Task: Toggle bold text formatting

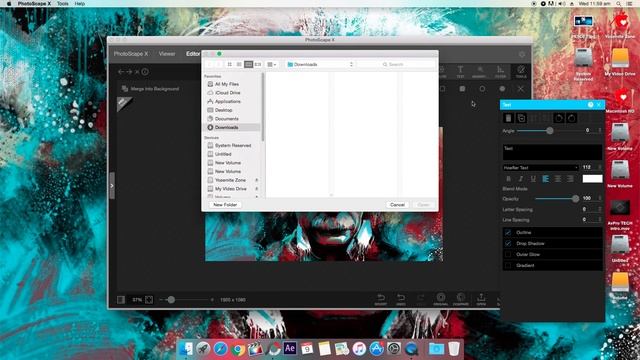Action: pos(508,179)
